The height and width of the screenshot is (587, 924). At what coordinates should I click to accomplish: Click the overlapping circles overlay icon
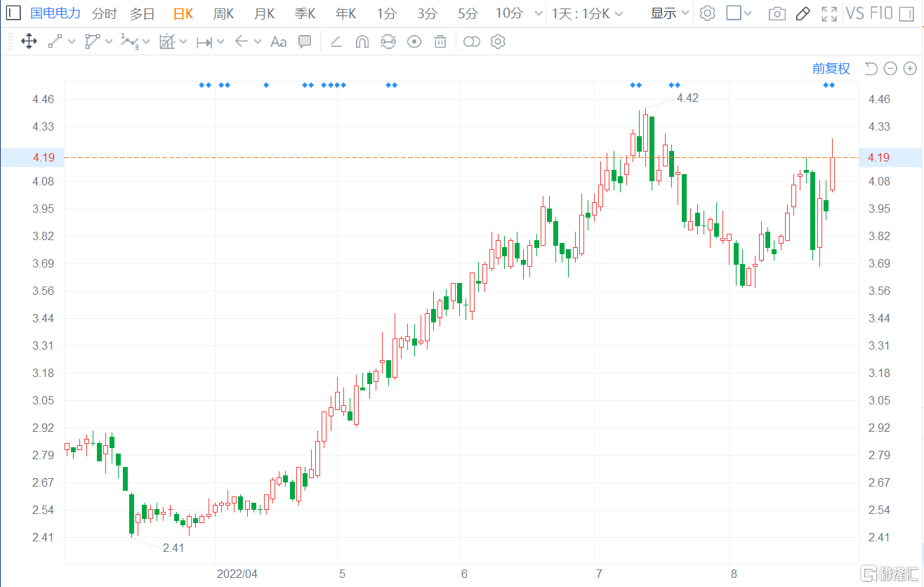[x=472, y=41]
